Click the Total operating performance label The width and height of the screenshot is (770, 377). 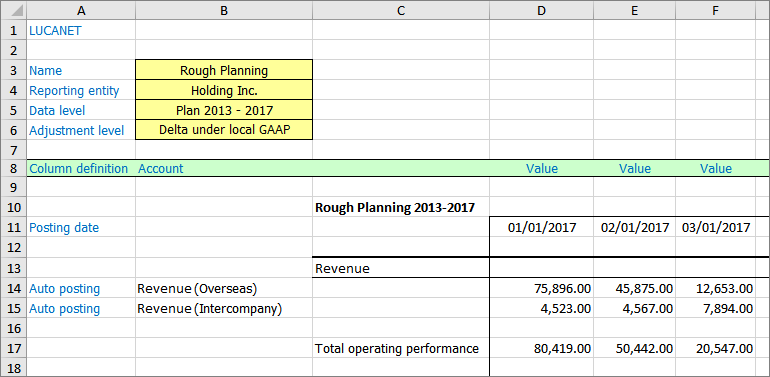click(396, 349)
